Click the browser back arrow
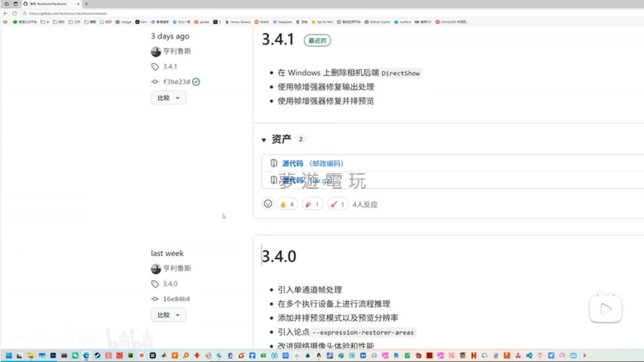644x362 pixels. tap(6, 13)
